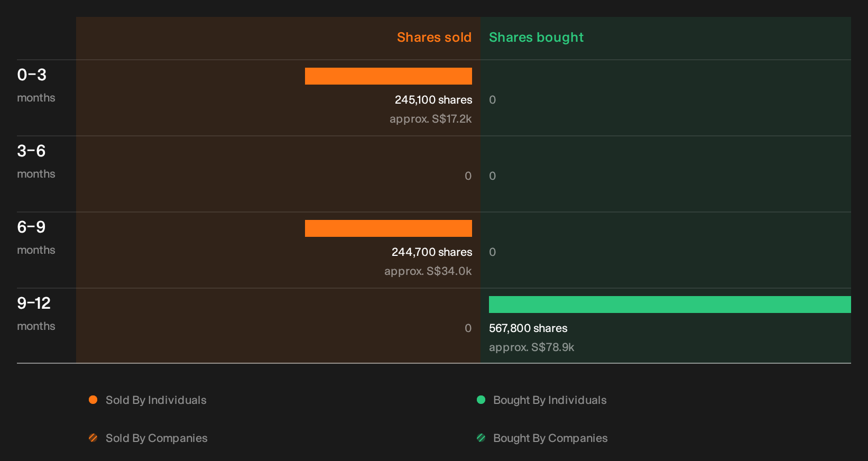
Task: Select the 9-12 months green bought bar
Action: [670, 305]
